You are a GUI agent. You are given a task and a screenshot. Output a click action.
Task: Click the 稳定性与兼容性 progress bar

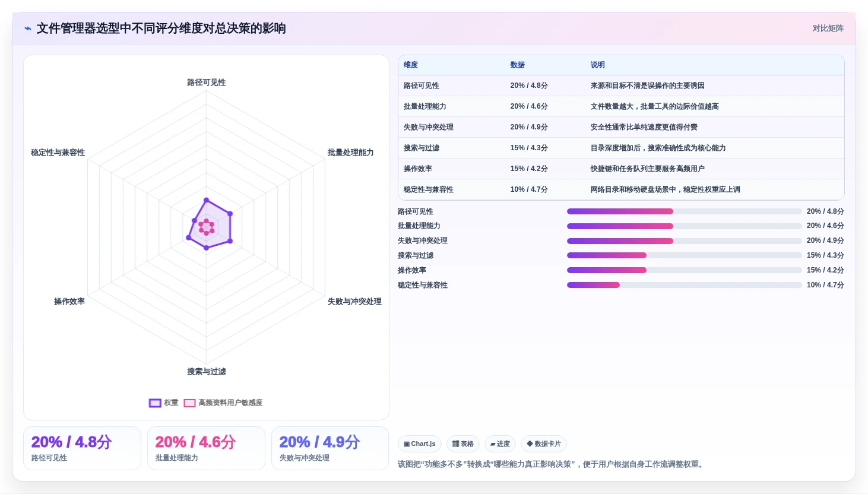pos(684,285)
